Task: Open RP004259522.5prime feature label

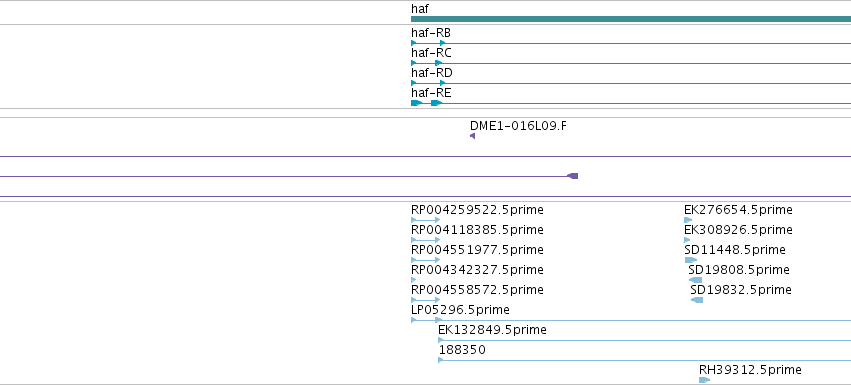Action: click(x=477, y=210)
